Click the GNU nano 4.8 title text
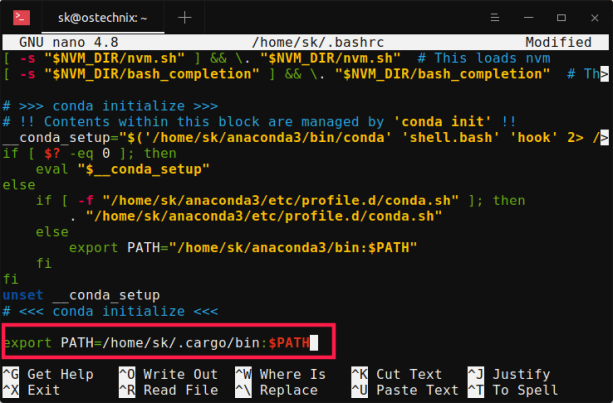This screenshot has width=613, height=403. coord(69,42)
